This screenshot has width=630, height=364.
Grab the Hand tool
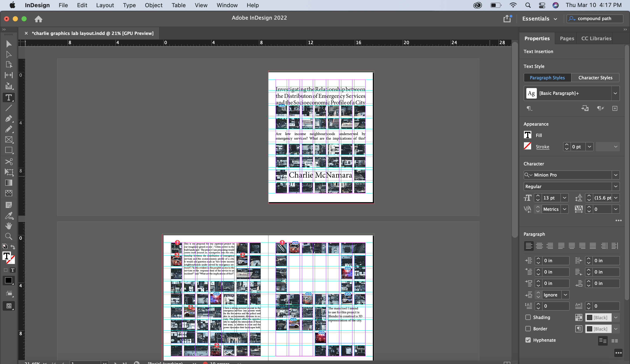pyautogui.click(x=9, y=226)
